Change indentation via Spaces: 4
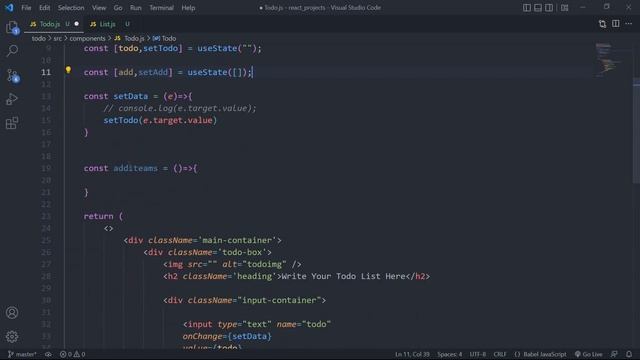Viewport: 640px width, 360px height. tap(449, 354)
